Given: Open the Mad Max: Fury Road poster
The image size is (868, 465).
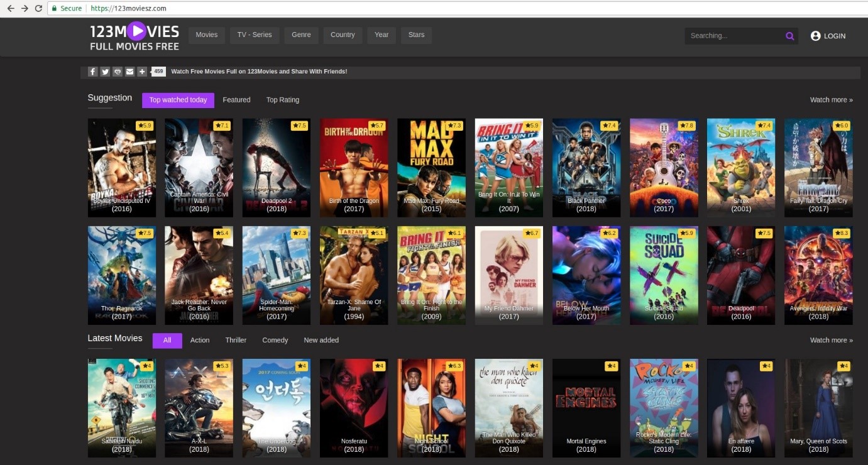Looking at the screenshot, I should point(431,168).
